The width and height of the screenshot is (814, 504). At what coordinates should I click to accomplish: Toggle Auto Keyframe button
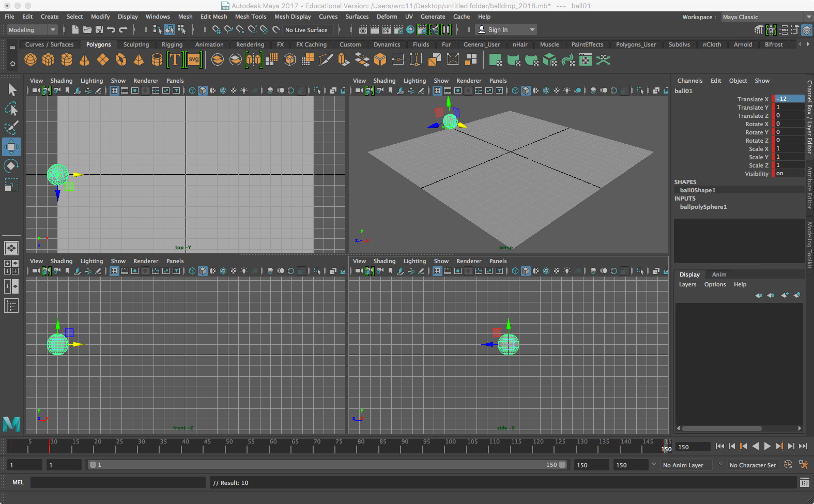click(x=788, y=465)
